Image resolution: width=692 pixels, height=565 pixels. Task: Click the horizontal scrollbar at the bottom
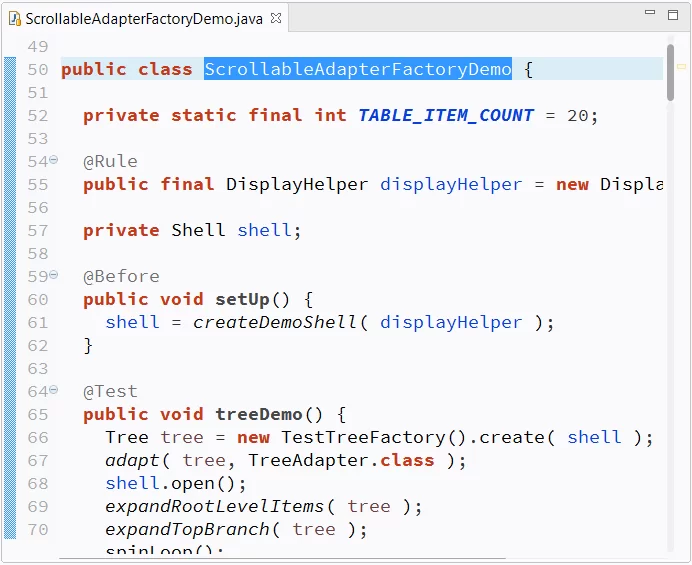[x=282, y=558]
